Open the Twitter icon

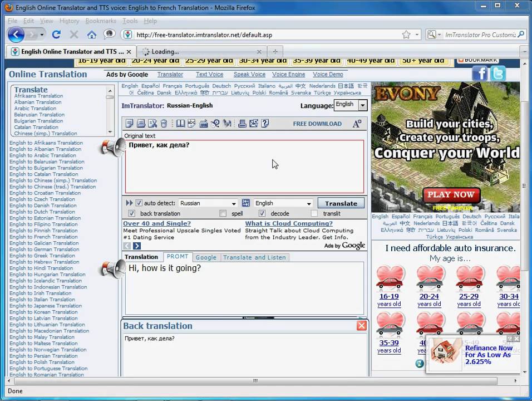497,74
